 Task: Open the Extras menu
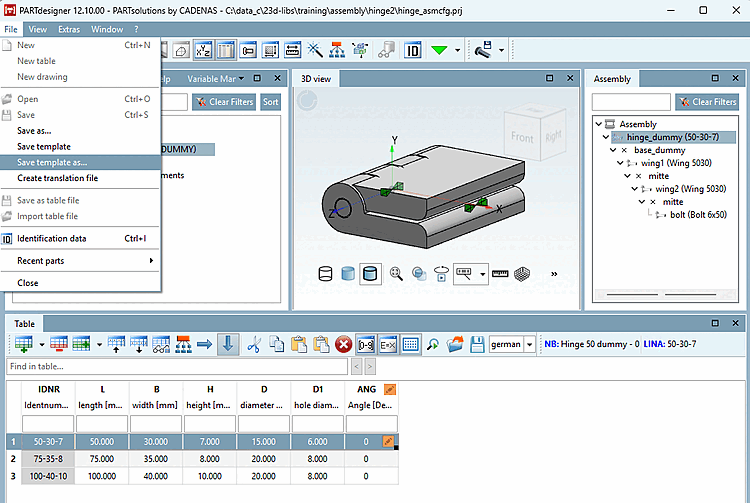pyautogui.click(x=69, y=29)
